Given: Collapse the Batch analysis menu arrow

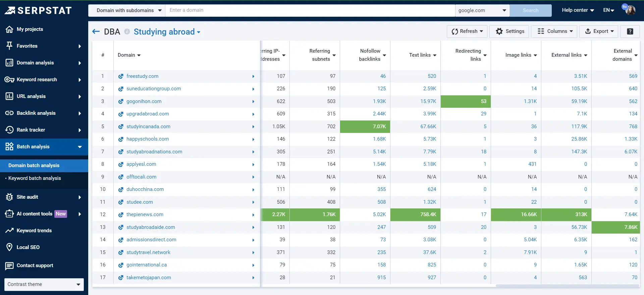Looking at the screenshot, I should [80, 147].
